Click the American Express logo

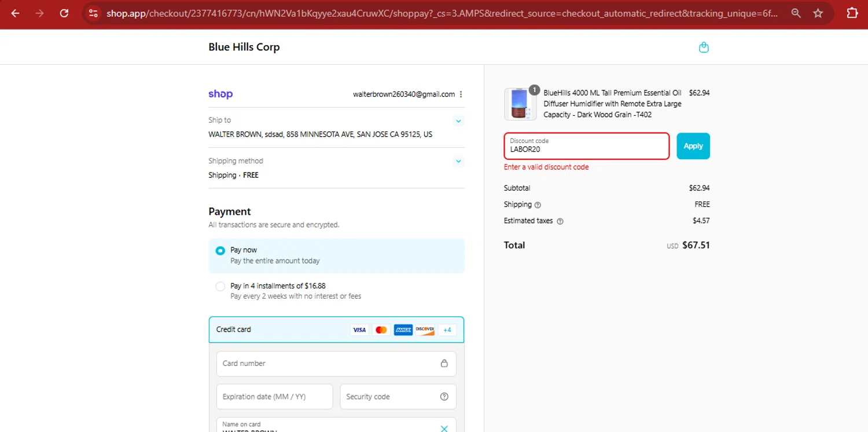(403, 330)
